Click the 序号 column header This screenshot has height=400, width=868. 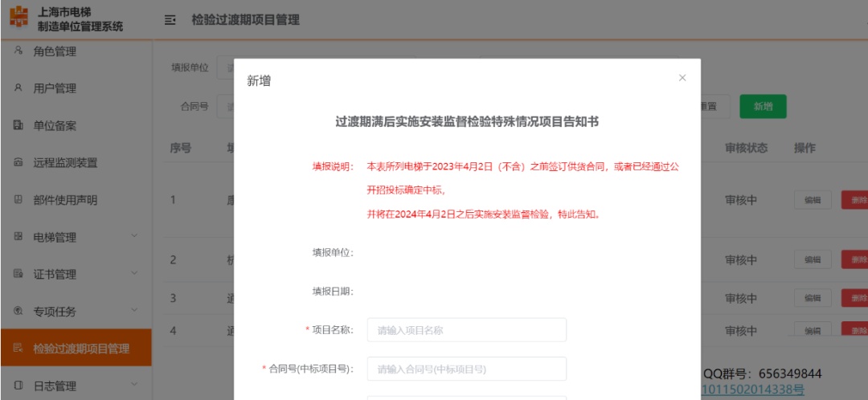(181, 149)
